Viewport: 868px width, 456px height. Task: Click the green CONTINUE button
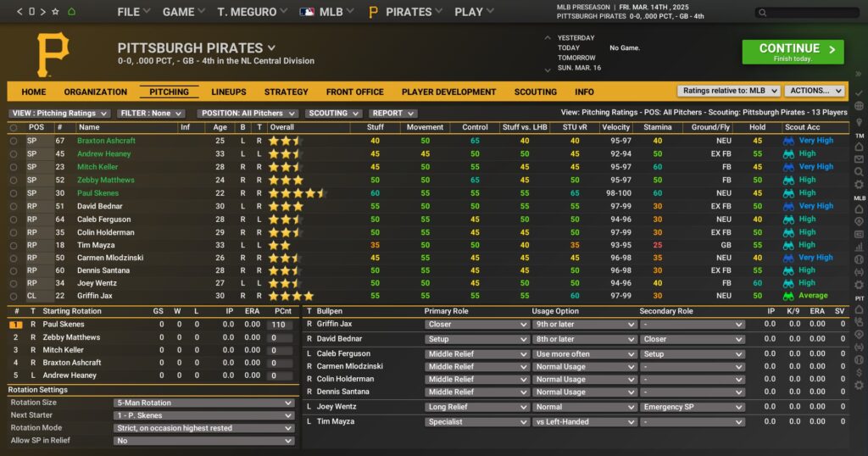(793, 52)
